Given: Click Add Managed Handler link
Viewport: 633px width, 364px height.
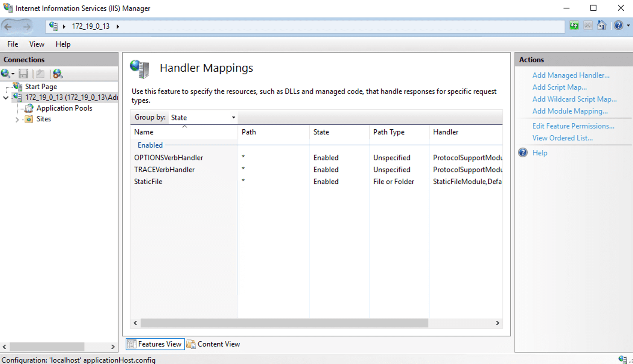Looking at the screenshot, I should [571, 75].
